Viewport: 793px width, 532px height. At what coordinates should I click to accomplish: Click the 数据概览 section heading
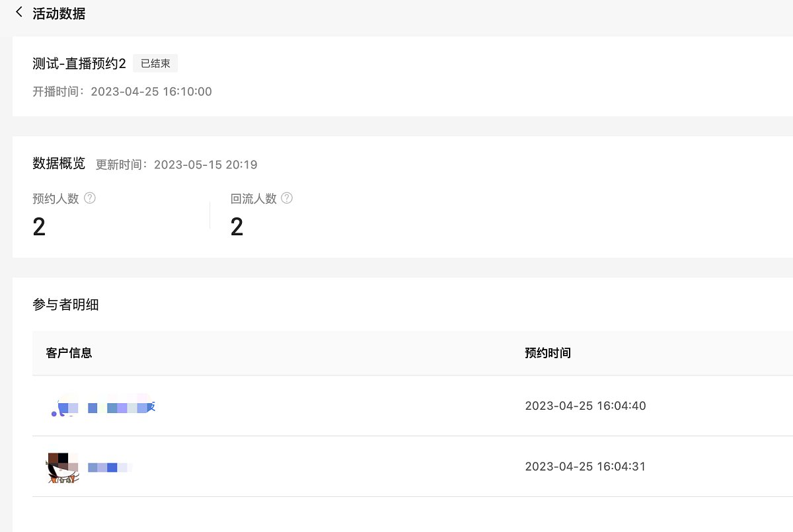(59, 164)
